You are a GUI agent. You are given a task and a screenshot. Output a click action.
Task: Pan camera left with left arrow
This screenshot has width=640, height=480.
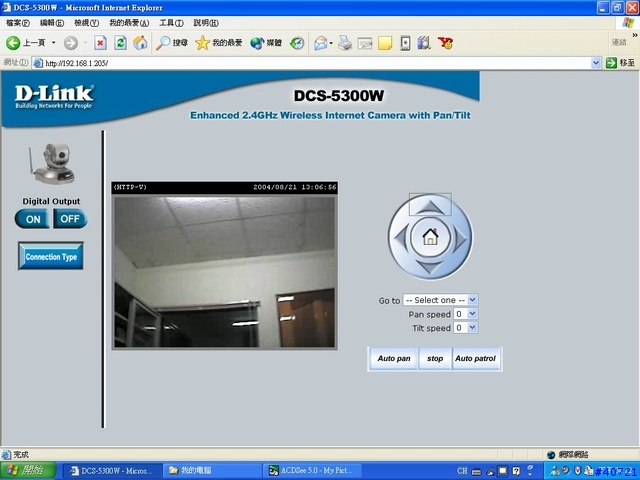tap(400, 237)
